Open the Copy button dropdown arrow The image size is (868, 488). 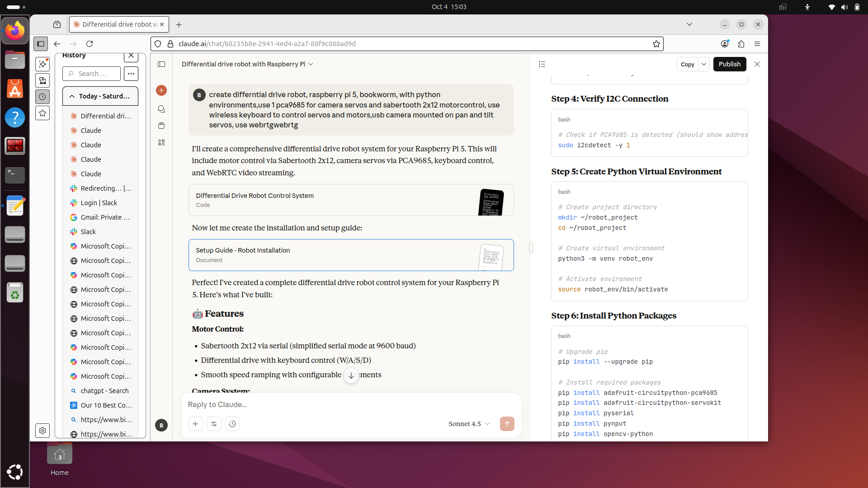tap(703, 64)
